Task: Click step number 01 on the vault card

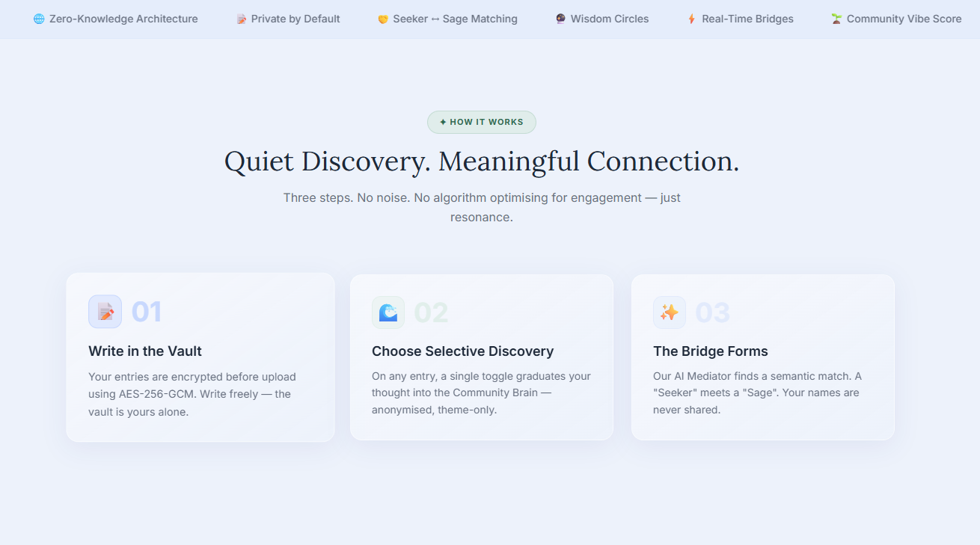Action: (x=147, y=312)
